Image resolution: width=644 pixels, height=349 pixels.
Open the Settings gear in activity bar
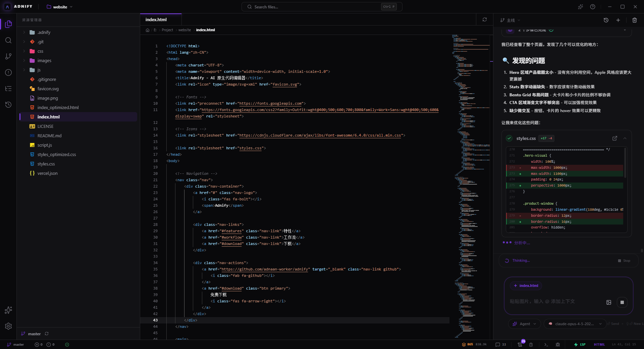pos(8,326)
